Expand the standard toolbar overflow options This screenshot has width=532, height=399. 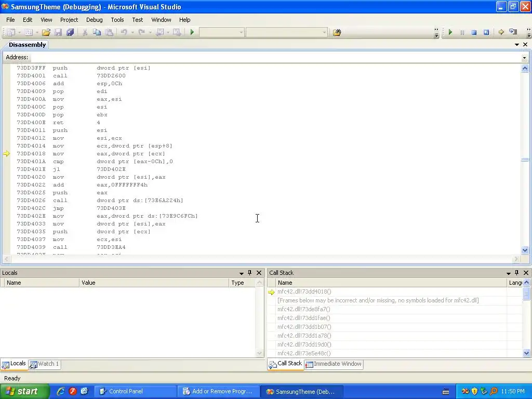[x=436, y=33]
